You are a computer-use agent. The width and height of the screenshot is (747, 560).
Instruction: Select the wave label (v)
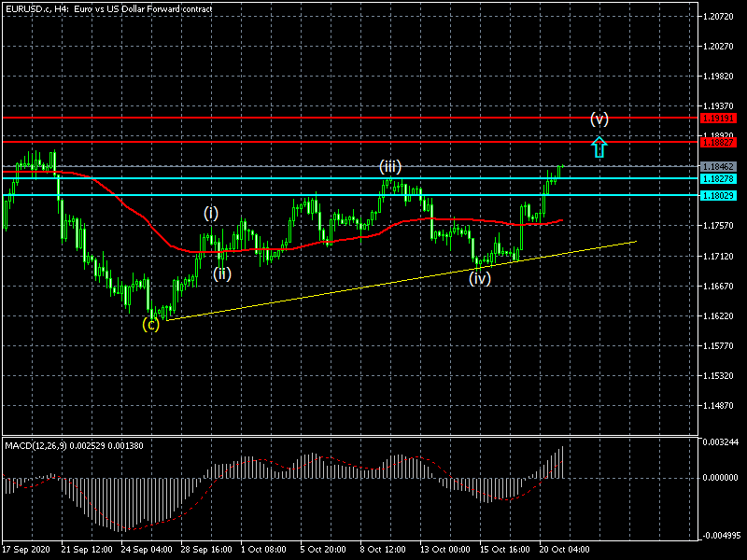(599, 119)
